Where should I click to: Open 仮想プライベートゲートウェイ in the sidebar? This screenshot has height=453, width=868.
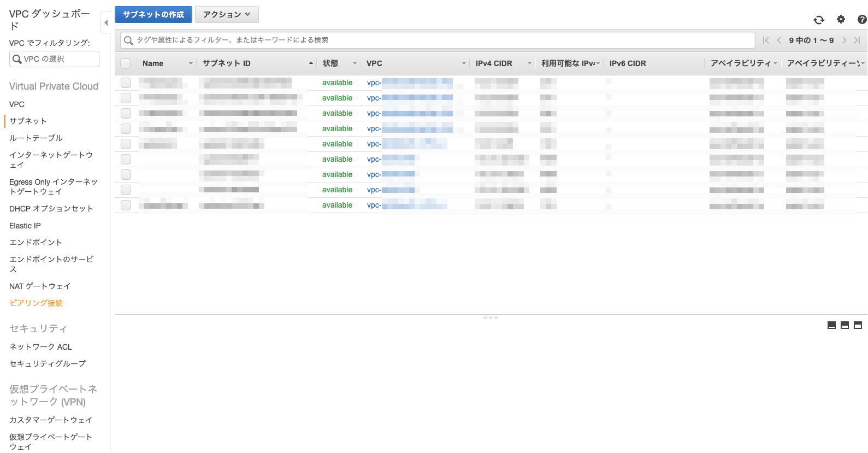point(51,442)
